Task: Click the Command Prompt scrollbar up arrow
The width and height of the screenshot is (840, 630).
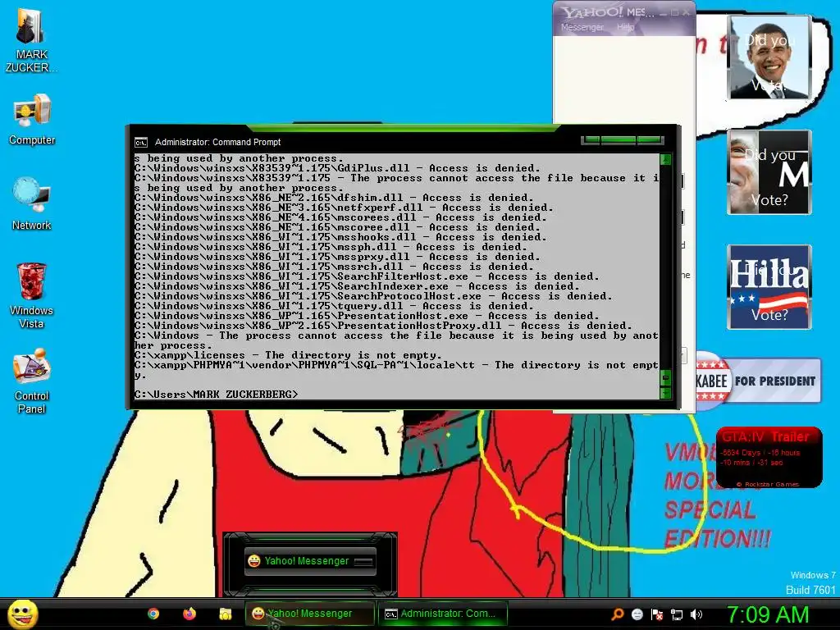Action: point(665,159)
